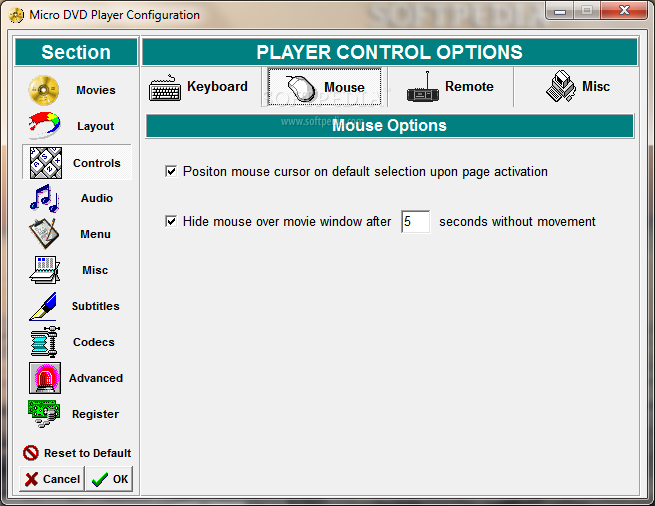
Task: Toggle hide mouse over movie window checkbox
Action: point(171,221)
